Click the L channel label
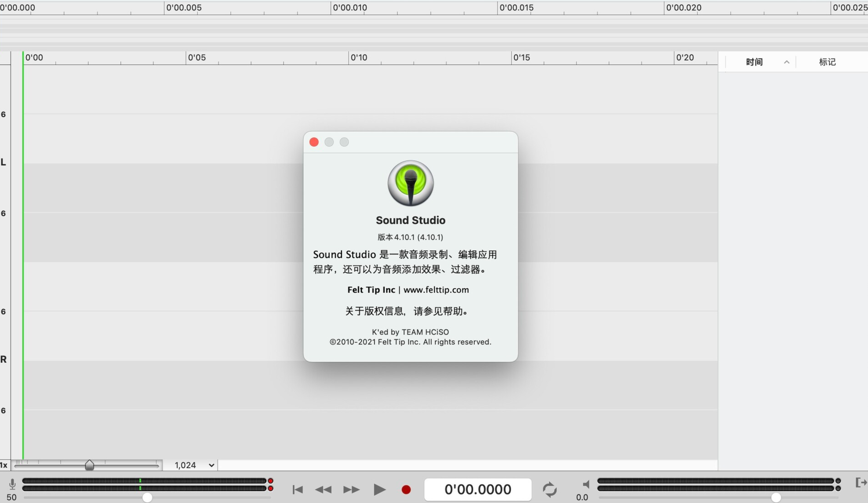868x503 pixels. pyautogui.click(x=3, y=162)
